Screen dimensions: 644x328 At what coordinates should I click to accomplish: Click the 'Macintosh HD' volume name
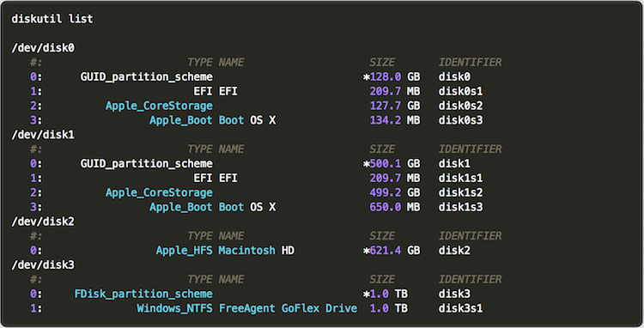(x=256, y=251)
